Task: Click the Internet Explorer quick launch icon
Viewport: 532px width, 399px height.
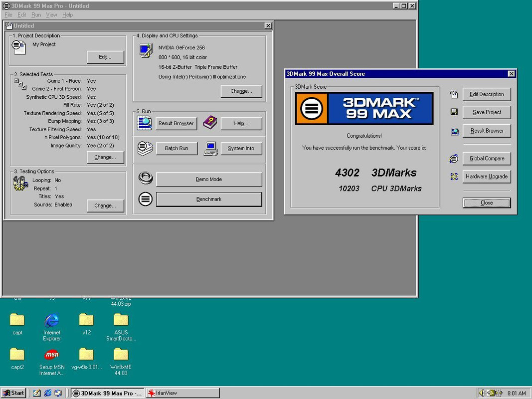Action: (48, 393)
